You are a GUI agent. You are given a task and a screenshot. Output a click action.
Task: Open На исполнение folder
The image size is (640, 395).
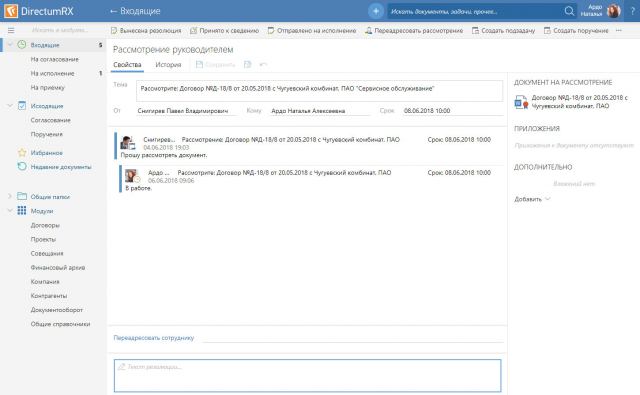(x=52, y=73)
